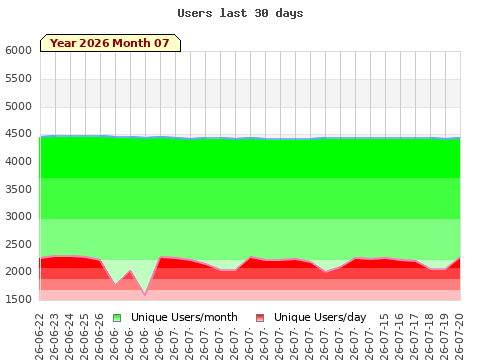Click the red Unique Users/day legend swatch
The height and width of the screenshot is (360, 480).
pos(260,318)
